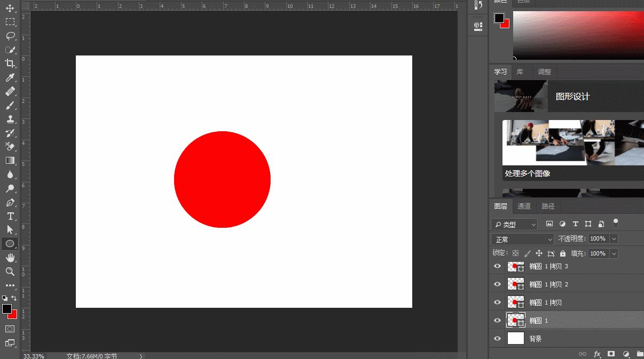Switch to the 库 tab

[520, 71]
